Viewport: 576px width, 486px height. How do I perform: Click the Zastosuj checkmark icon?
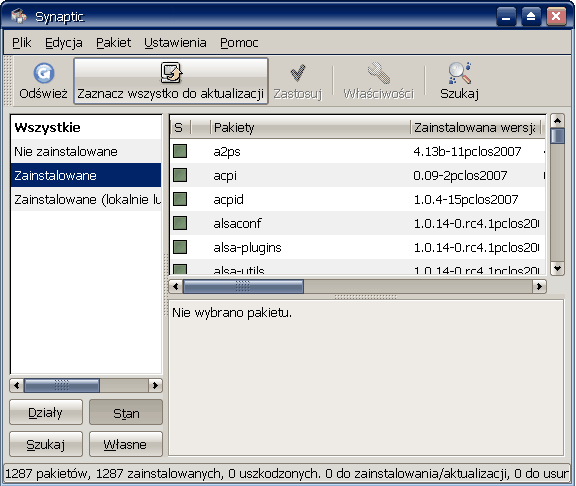[x=298, y=73]
